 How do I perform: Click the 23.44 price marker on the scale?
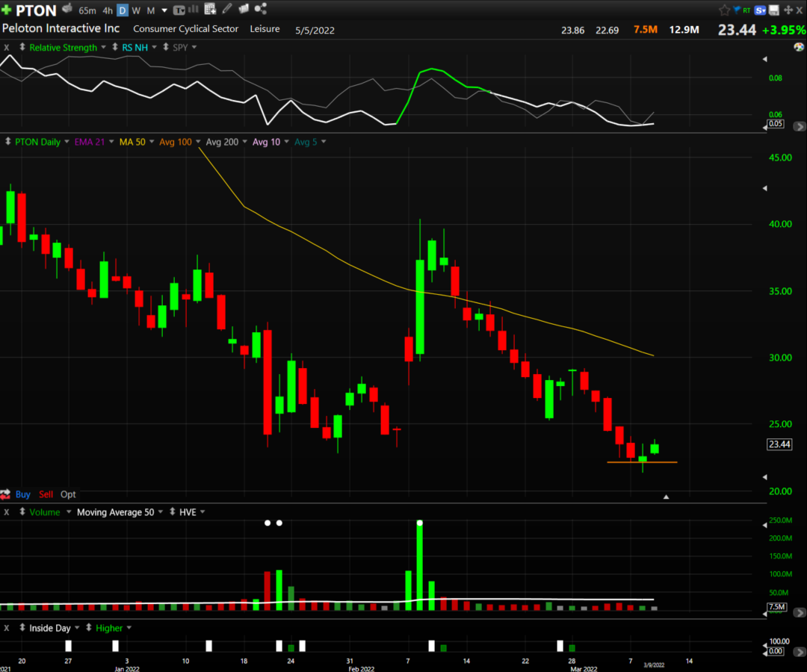[779, 444]
